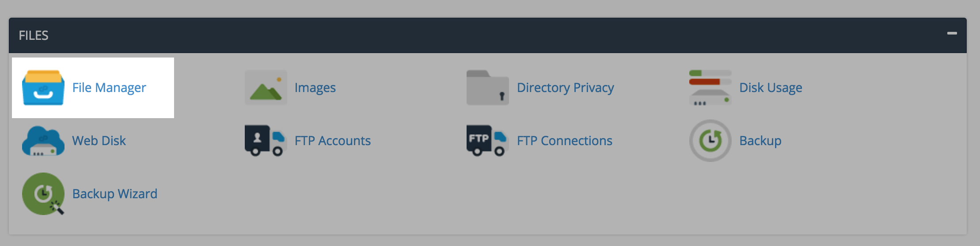The width and height of the screenshot is (980, 246).
Task: Open the Web Disk cloud icon
Action: pos(43,141)
